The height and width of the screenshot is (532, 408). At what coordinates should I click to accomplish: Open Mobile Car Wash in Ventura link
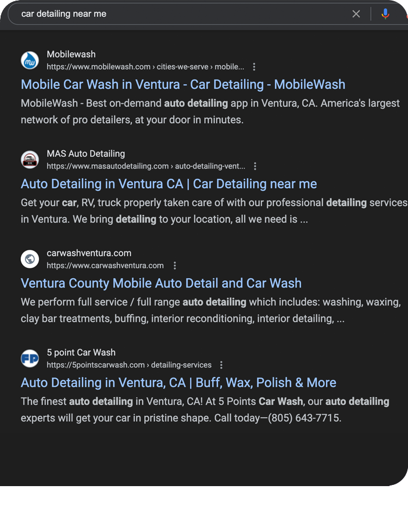coord(183,85)
